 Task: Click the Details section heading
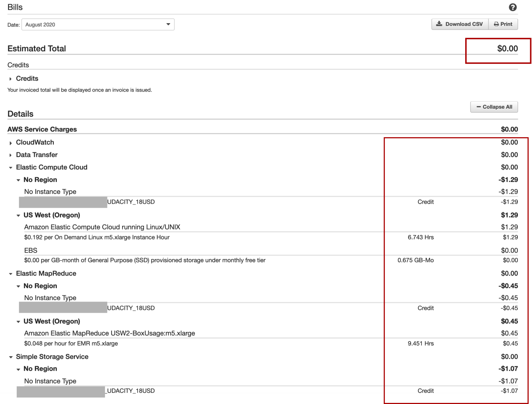tap(21, 114)
